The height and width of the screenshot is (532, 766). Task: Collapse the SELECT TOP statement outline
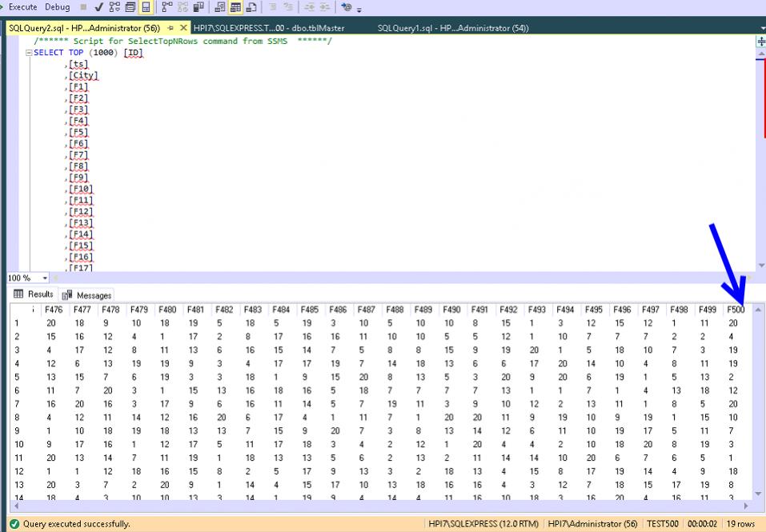pos(29,53)
